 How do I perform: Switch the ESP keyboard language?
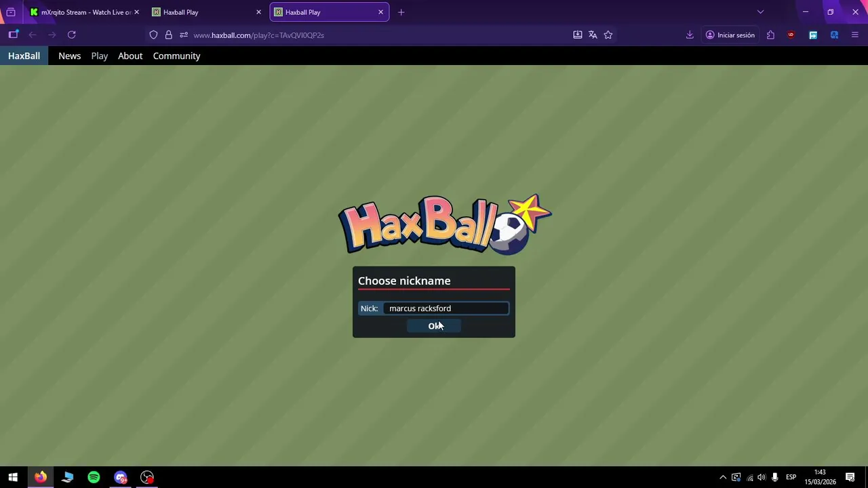click(x=791, y=477)
